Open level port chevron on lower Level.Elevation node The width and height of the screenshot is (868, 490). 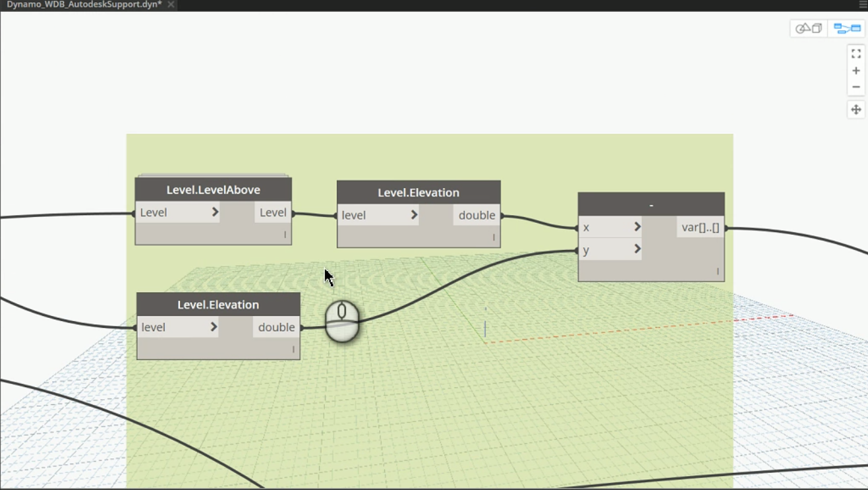214,327
